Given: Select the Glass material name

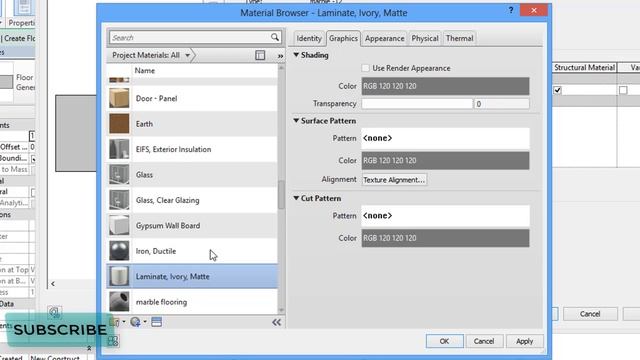Looking at the screenshot, I should coord(144,175).
